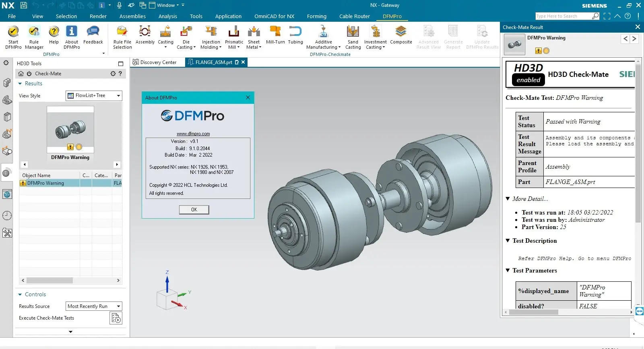The image size is (644, 349).
Task: Click the results table horizontal scrollbar
Action: [x=50, y=281]
